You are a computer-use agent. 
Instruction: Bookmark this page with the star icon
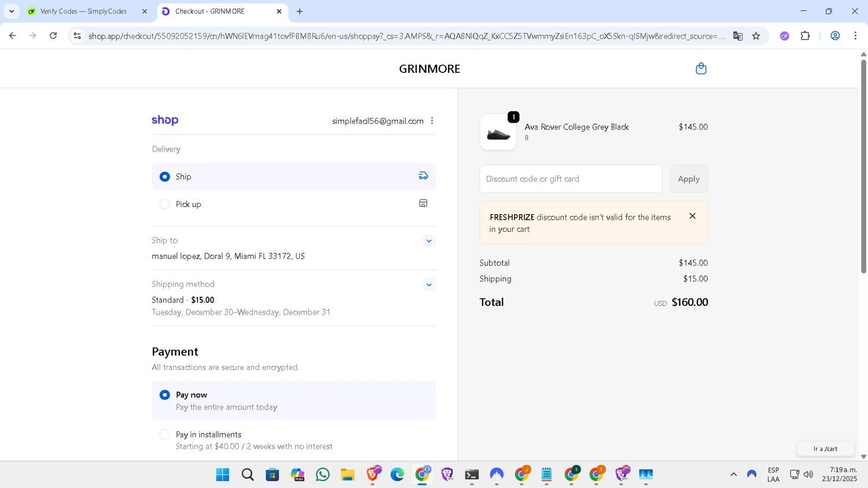(756, 36)
